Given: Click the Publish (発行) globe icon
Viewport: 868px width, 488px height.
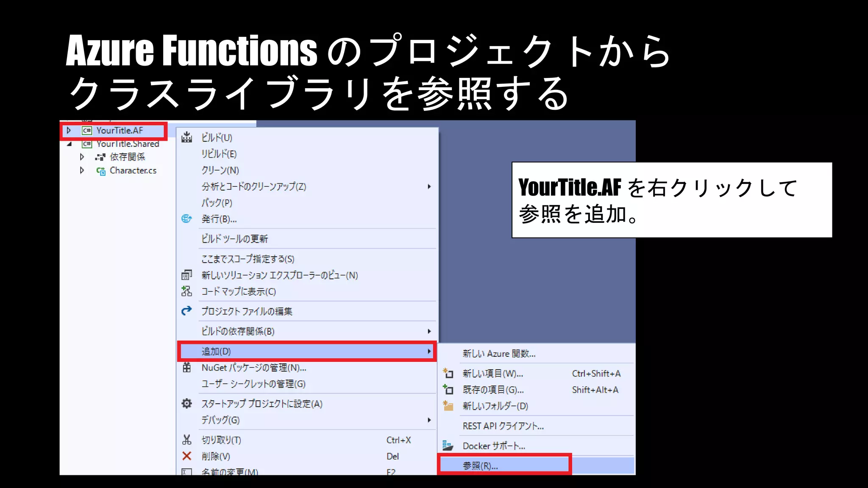Looking at the screenshot, I should [x=186, y=219].
